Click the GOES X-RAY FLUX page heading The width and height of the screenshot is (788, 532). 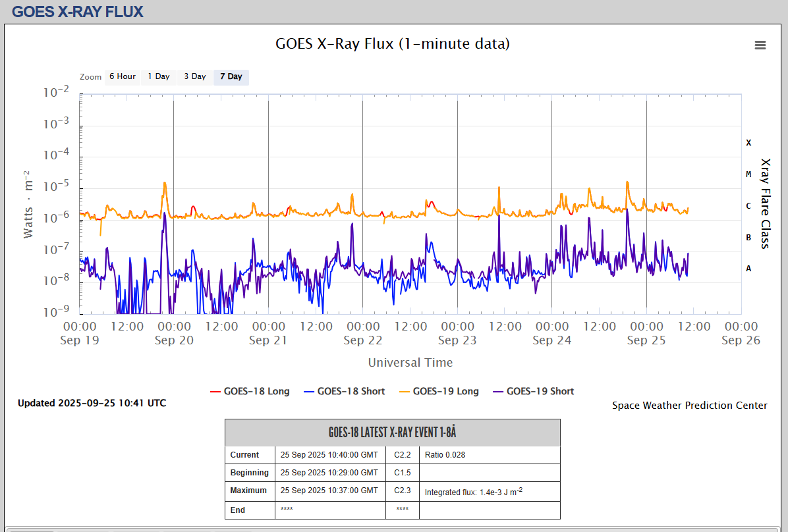(77, 11)
